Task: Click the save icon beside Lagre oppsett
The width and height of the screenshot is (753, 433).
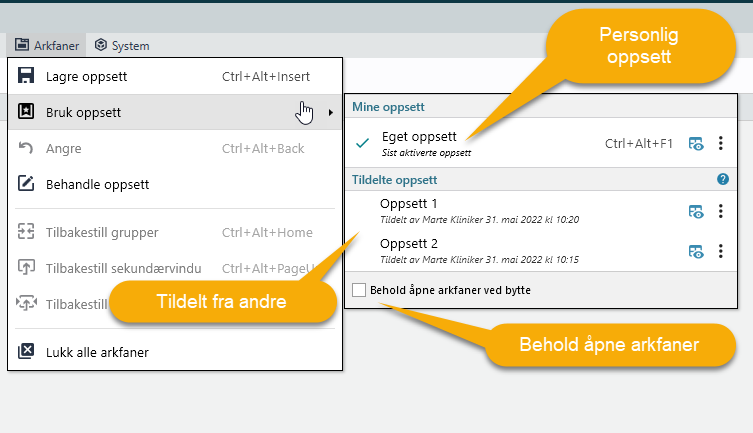Action: (x=26, y=77)
